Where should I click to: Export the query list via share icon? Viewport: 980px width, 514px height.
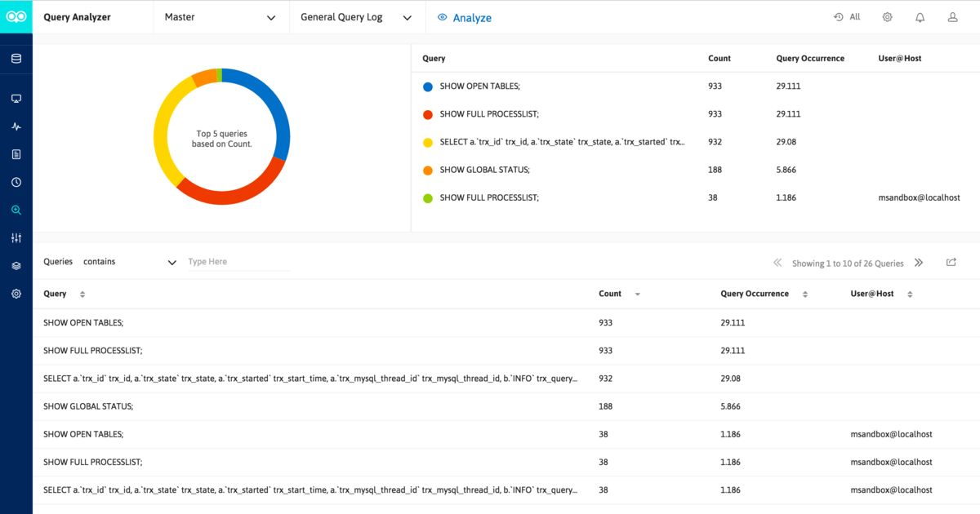951,262
